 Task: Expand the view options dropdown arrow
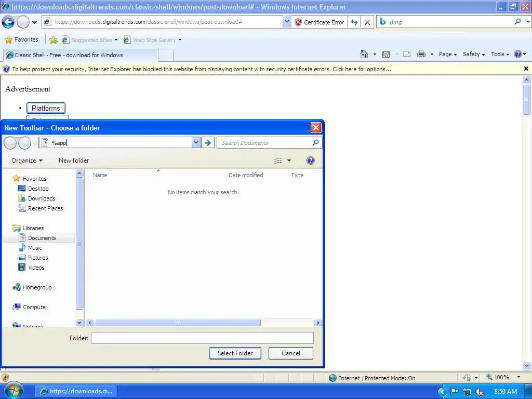(x=289, y=161)
